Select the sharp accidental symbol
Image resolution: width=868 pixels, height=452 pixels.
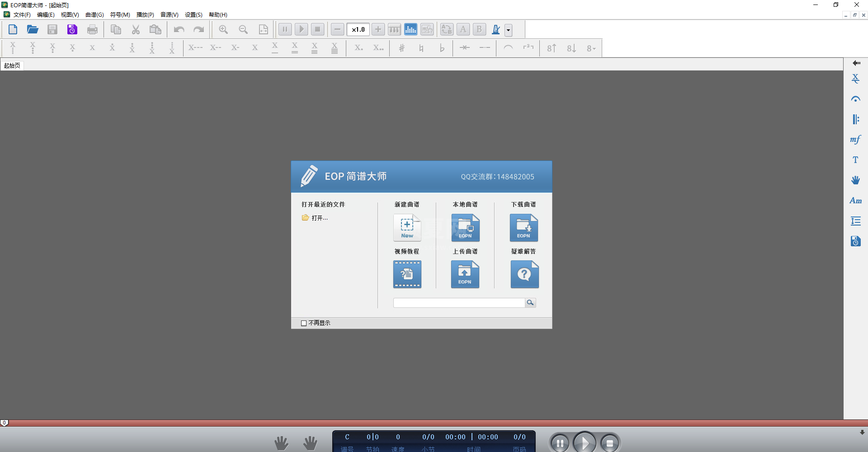[401, 48]
